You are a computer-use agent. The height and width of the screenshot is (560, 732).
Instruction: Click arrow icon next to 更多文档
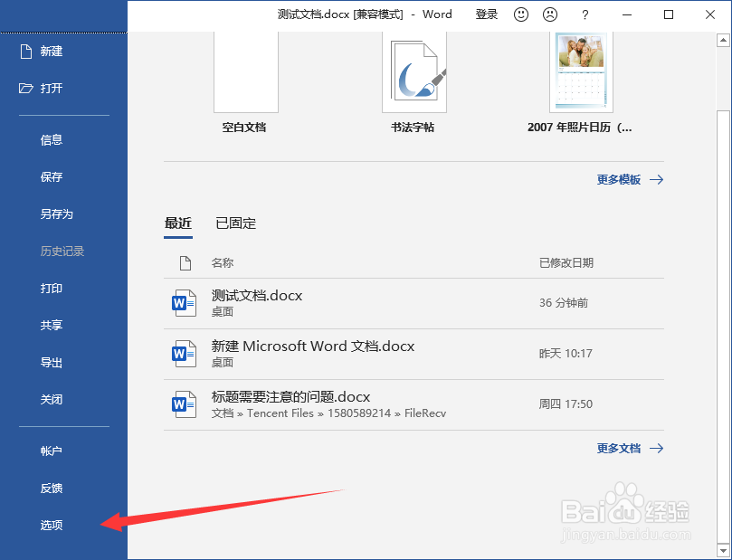pyautogui.click(x=656, y=449)
